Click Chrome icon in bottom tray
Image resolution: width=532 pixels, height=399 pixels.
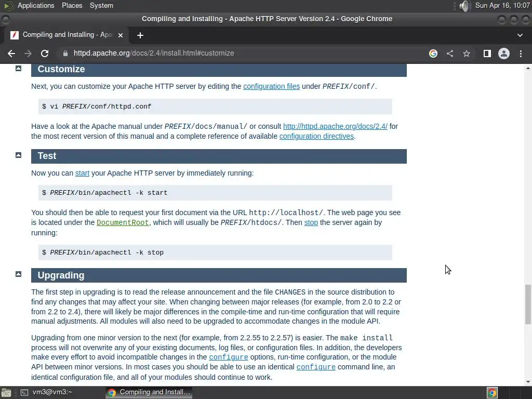pyautogui.click(x=492, y=393)
